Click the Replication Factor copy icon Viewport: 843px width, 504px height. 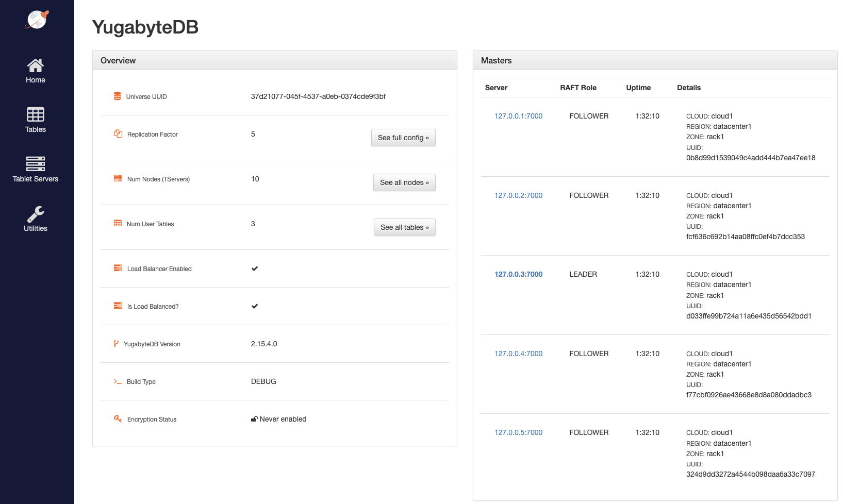pos(118,134)
